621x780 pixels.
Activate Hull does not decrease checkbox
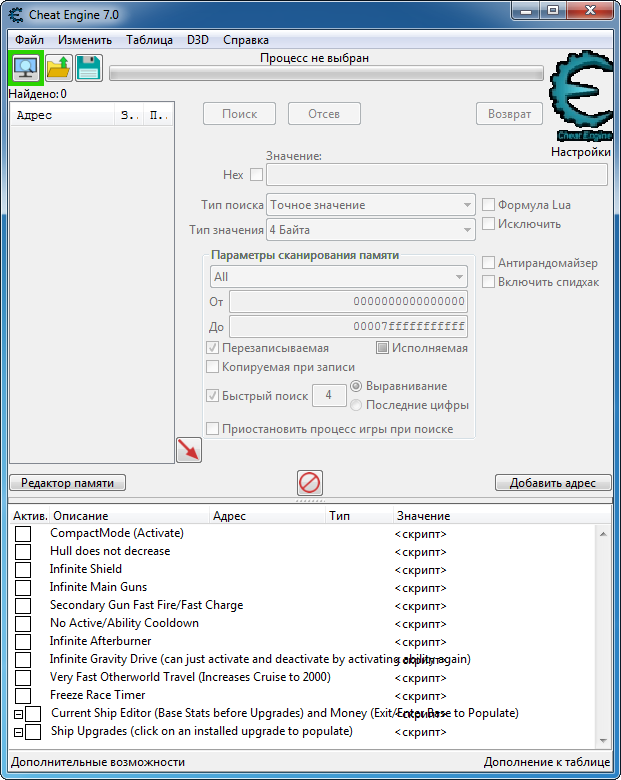click(x=23, y=552)
